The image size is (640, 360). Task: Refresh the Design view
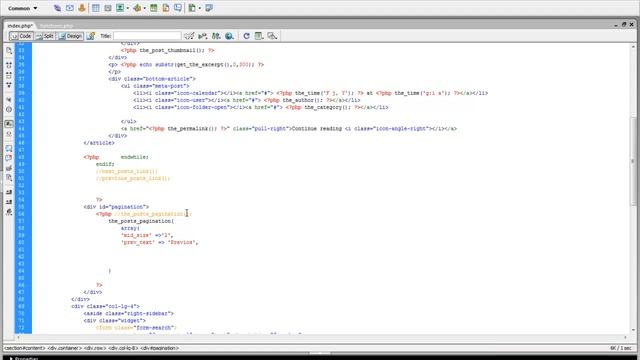click(x=246, y=36)
